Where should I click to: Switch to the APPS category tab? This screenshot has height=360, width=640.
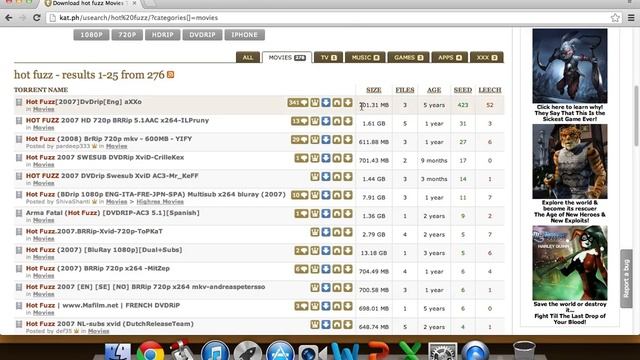(450, 58)
